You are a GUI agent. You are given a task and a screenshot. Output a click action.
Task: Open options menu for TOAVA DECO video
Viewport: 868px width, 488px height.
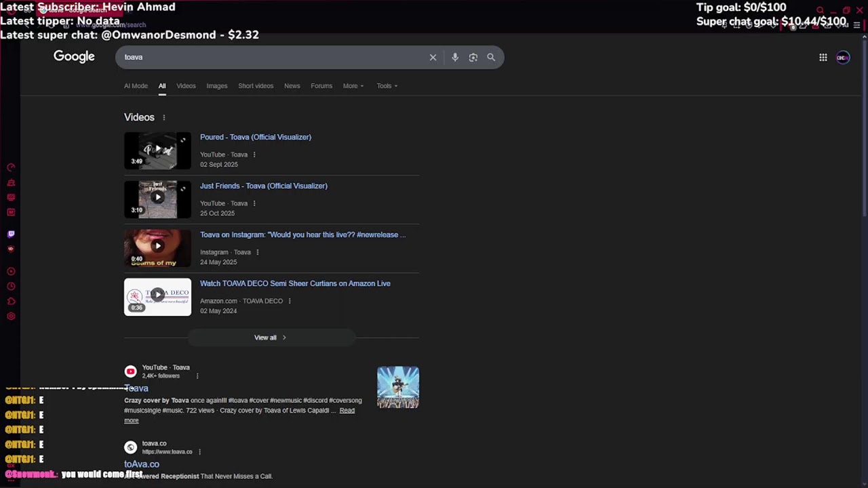(290, 301)
